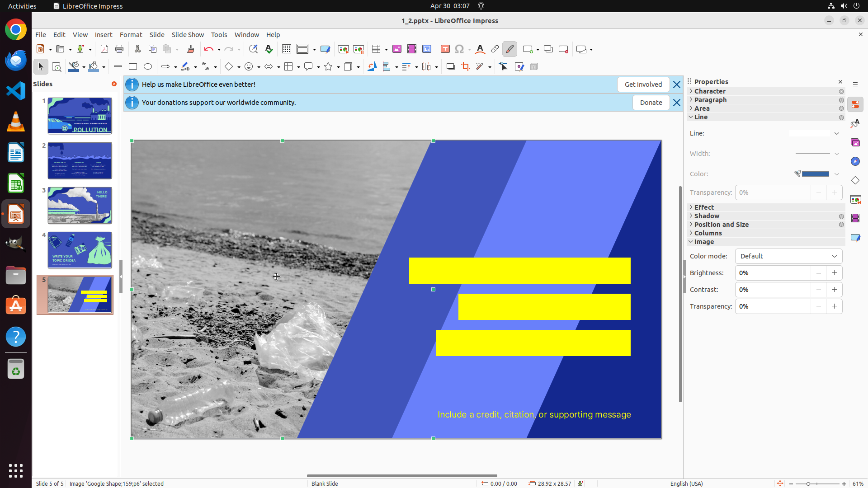The width and height of the screenshot is (868, 488).
Task: Select the Rectangle shape tool
Action: 133,67
